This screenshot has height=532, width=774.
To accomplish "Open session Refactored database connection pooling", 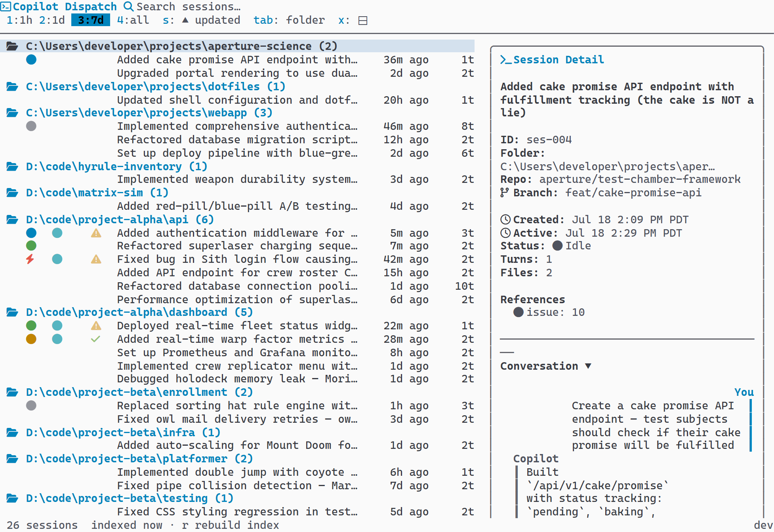I will point(237,286).
